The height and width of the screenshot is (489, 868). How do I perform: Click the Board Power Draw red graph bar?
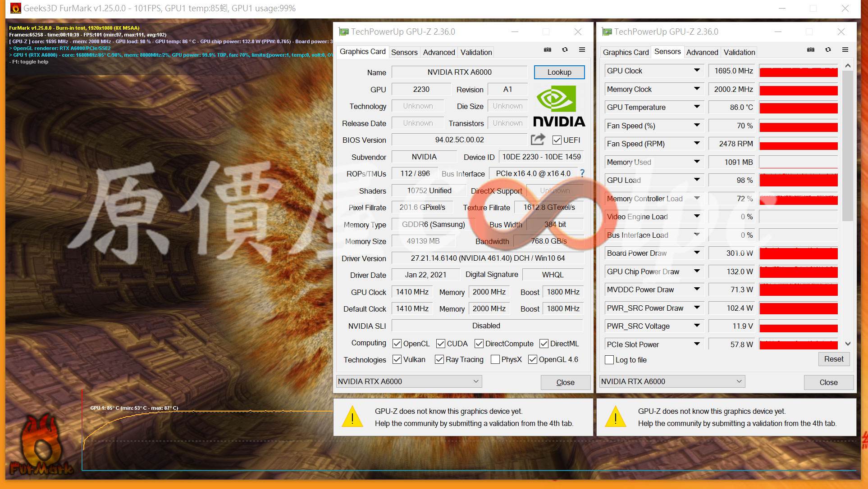(798, 254)
